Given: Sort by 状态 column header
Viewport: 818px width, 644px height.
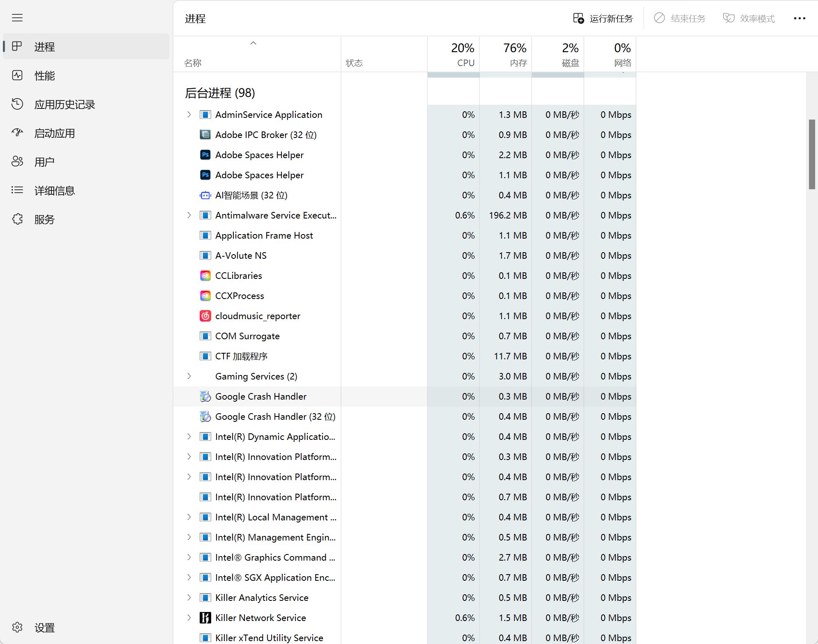Looking at the screenshot, I should (x=384, y=54).
